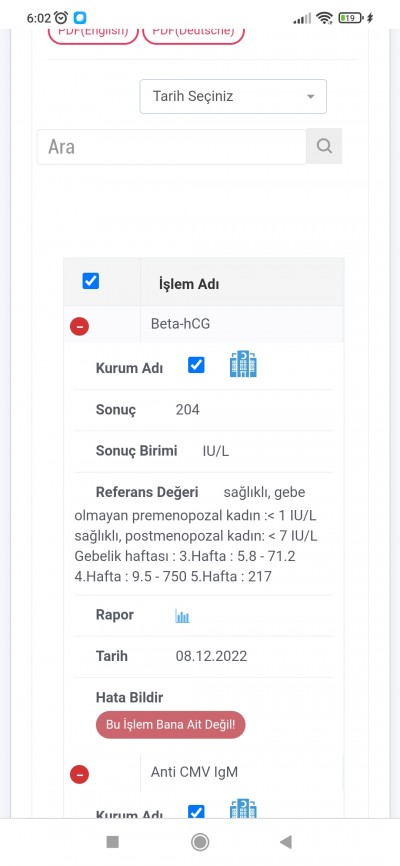Uncheck the Beta-hCG Kurum Adı checkbox
Image resolution: width=400 pixels, height=866 pixels.
196,365
